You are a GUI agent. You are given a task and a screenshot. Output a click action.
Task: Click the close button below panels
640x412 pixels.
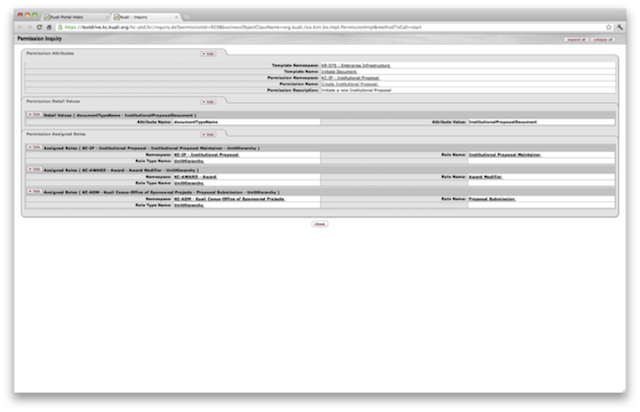click(320, 224)
